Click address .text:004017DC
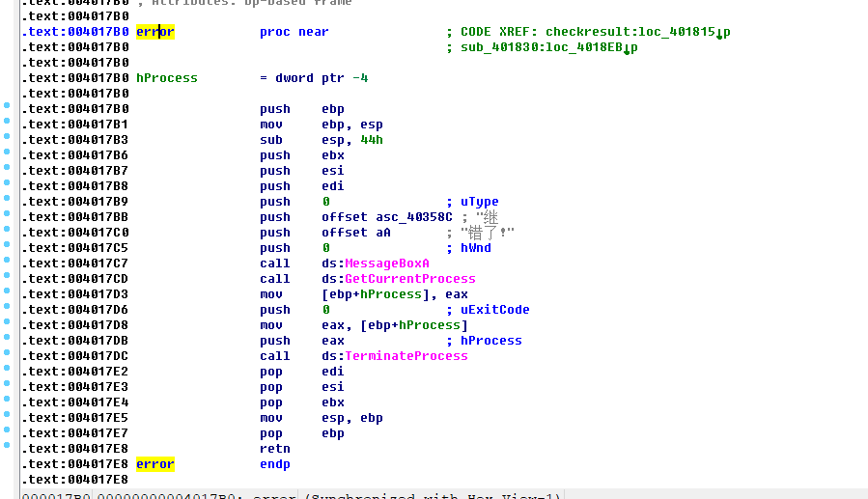This screenshot has width=868, height=499. coord(75,356)
